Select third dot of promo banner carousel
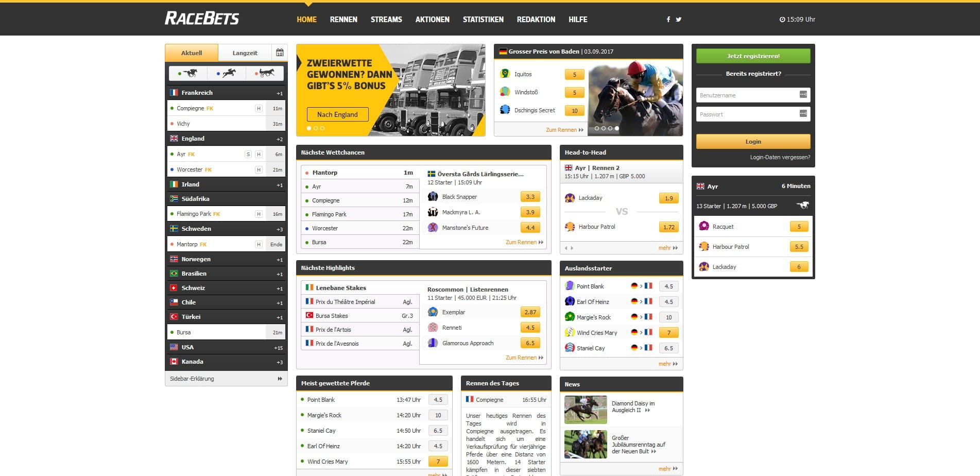The width and height of the screenshot is (980, 476). tap(322, 128)
